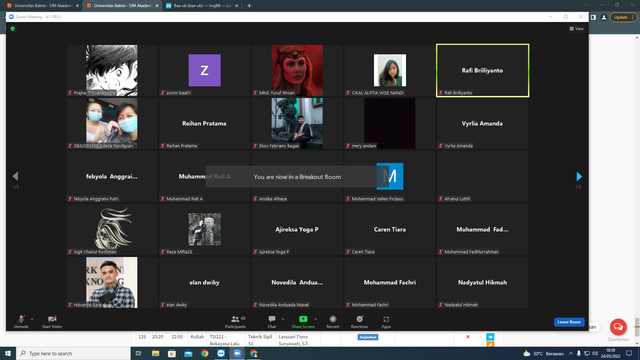Click the Leave Room button

[x=569, y=322]
